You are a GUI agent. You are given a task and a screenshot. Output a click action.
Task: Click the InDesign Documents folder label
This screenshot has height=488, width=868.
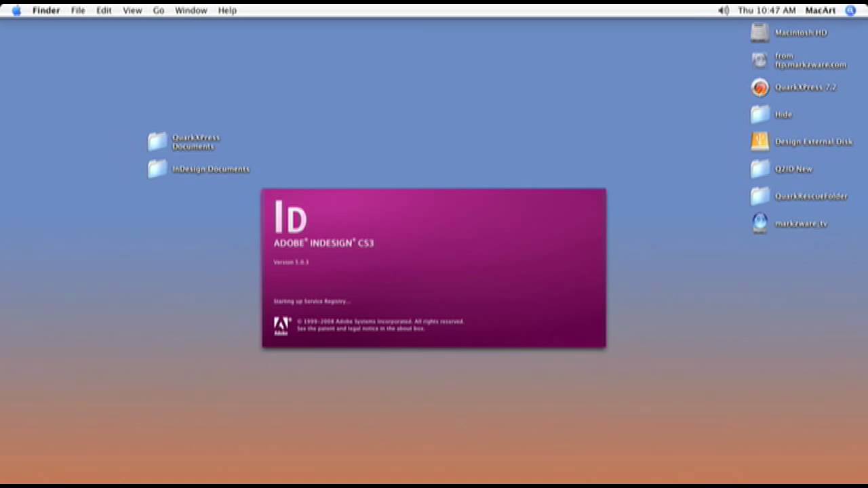coord(211,169)
